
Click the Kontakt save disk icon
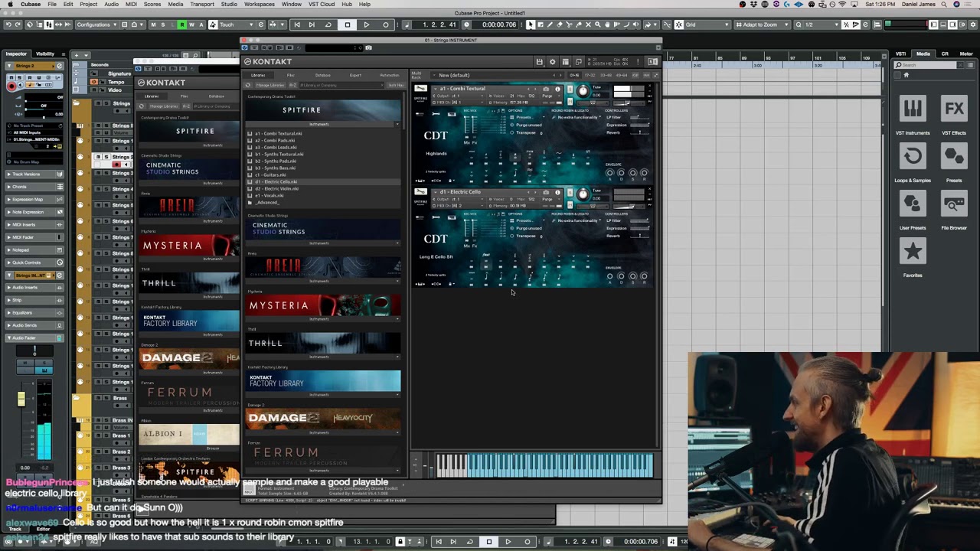pos(540,62)
